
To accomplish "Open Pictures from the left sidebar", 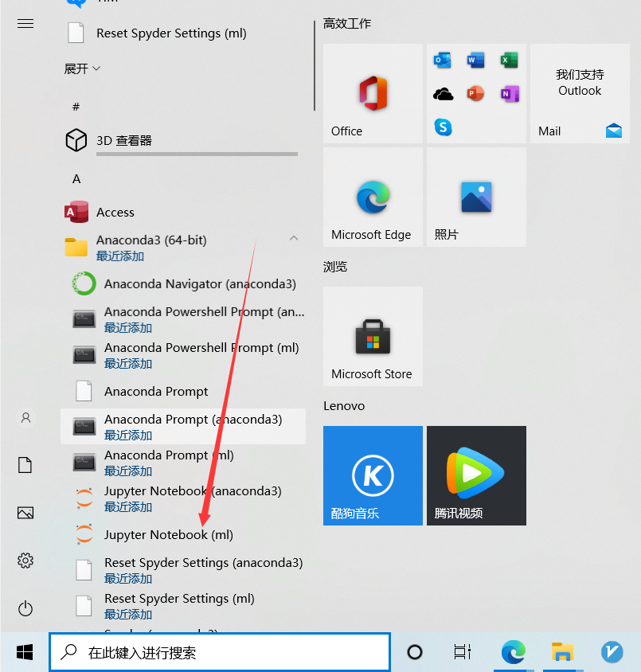I will point(25,513).
